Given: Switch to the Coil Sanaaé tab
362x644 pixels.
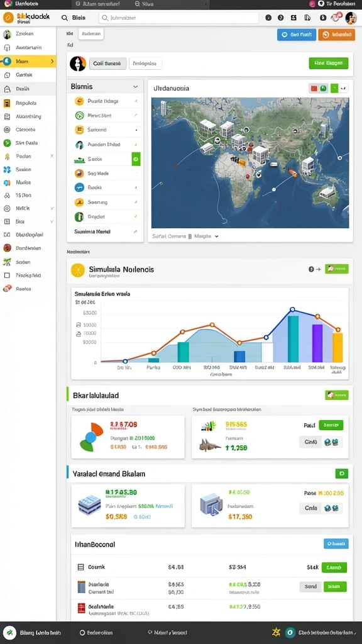Looking at the screenshot, I should (x=107, y=64).
